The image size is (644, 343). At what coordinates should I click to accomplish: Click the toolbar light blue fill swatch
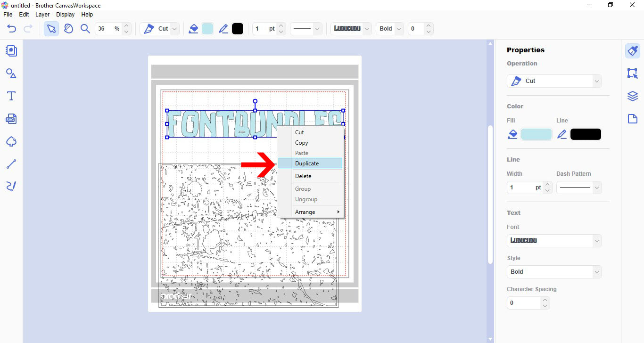[x=207, y=29]
